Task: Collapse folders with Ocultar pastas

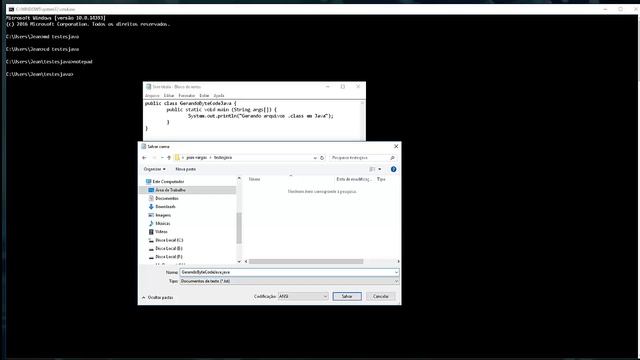Action: tap(158, 298)
